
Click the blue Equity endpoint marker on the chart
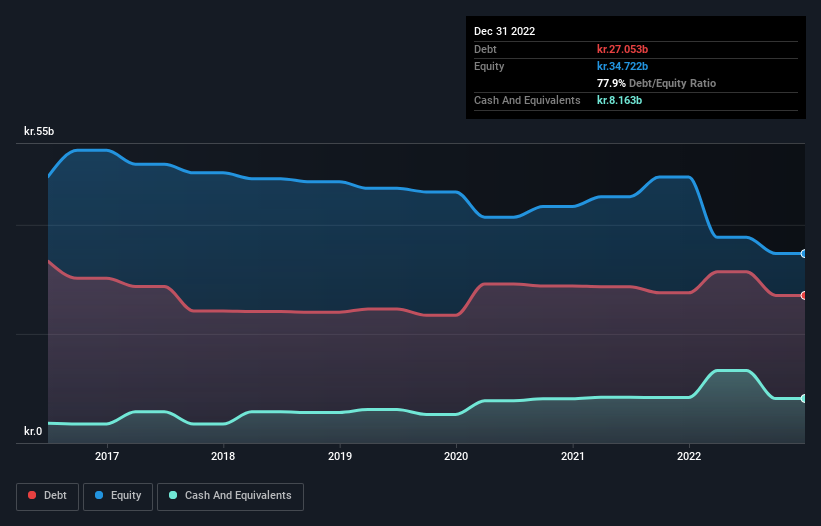point(804,254)
